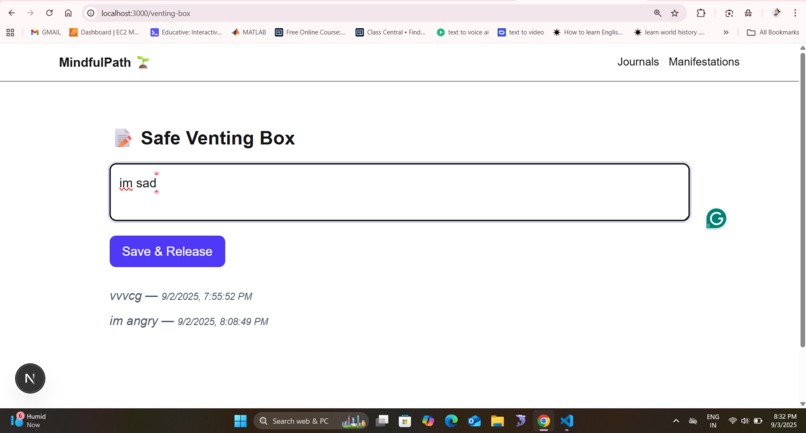Open the taskbar clock and date

pos(784,421)
